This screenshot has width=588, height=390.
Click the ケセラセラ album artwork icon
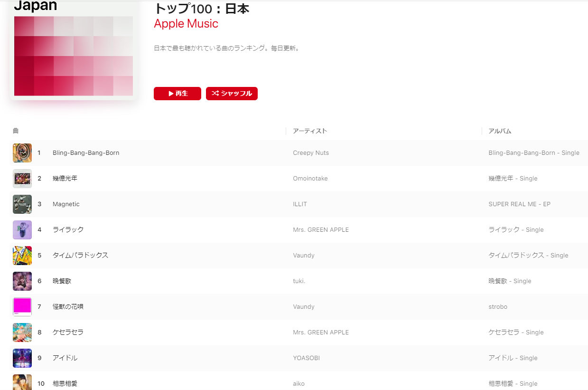22,333
